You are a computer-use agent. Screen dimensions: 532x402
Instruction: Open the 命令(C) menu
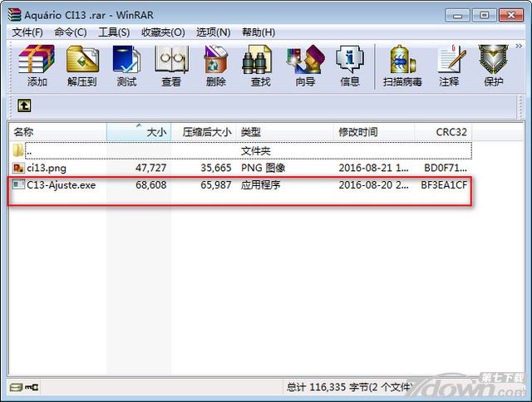(71, 32)
